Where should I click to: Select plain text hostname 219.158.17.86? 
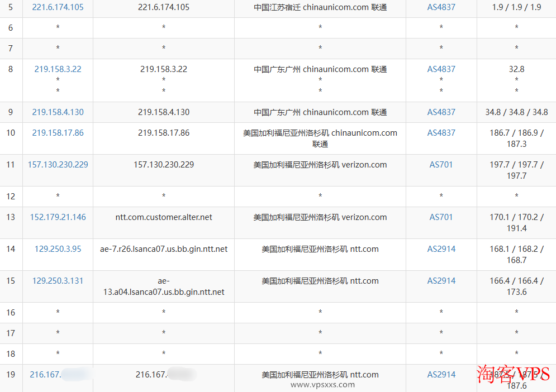coord(164,133)
